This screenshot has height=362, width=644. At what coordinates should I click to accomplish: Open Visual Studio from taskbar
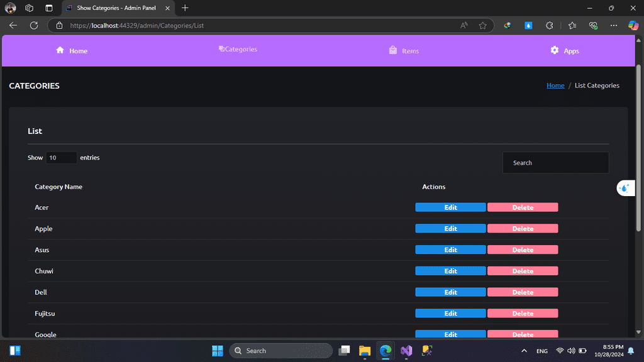point(406,351)
